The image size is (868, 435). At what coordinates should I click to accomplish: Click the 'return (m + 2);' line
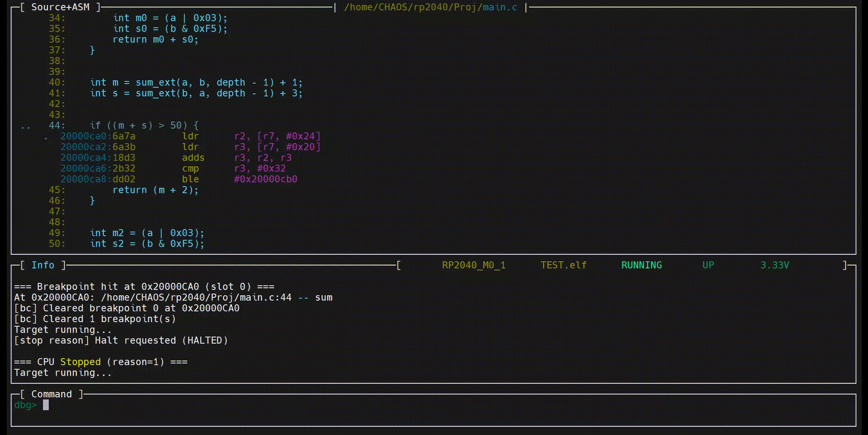(x=155, y=190)
